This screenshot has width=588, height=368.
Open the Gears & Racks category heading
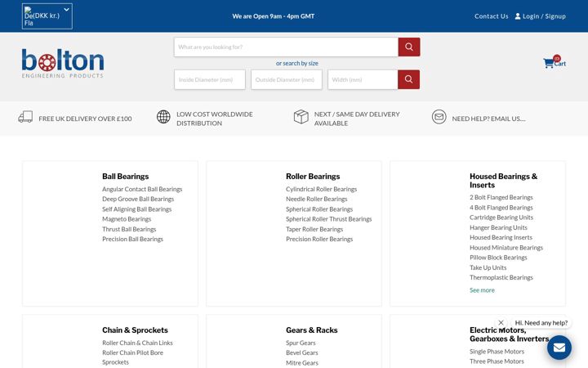pos(312,330)
